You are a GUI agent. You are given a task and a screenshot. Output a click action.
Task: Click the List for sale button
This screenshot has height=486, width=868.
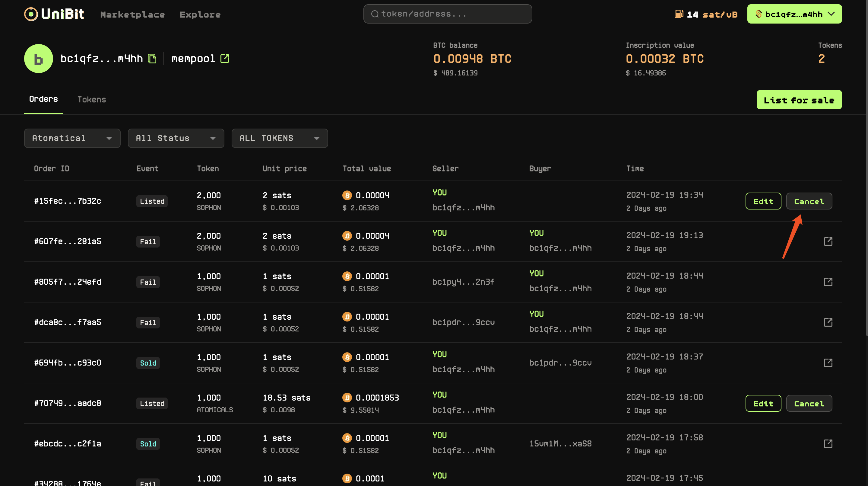tap(799, 100)
